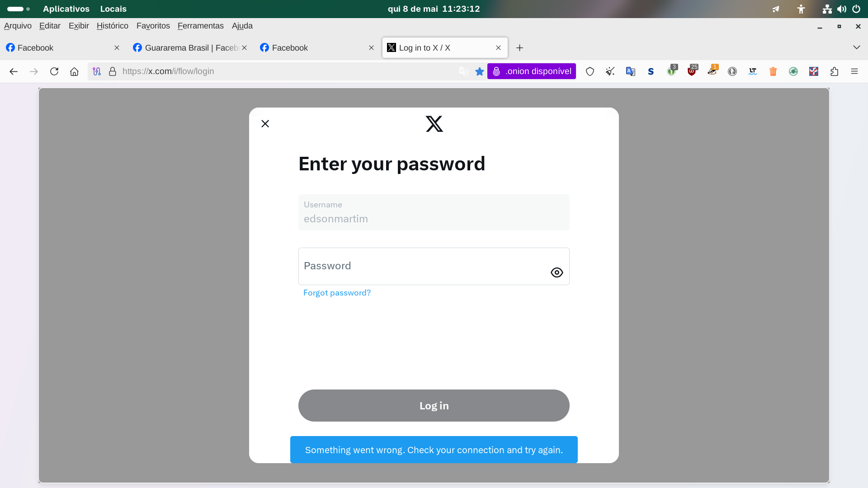Screen dimensions: 868x488
Task: Open the Aplicativos system menu
Action: (66, 9)
